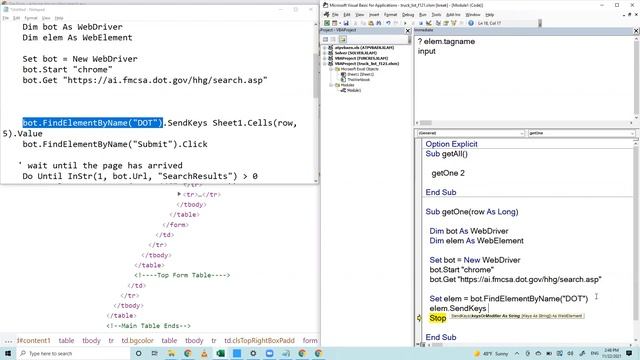Click #content1 breadcrumb in DevTools
640x360 pixels.
33,340
